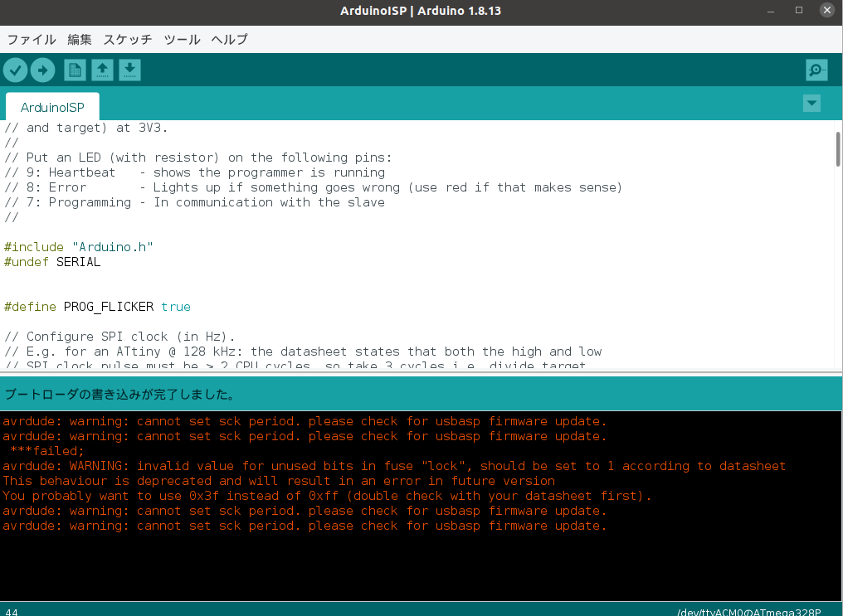Open the ヘルプ menu
The image size is (843, 616).
[x=230, y=40]
